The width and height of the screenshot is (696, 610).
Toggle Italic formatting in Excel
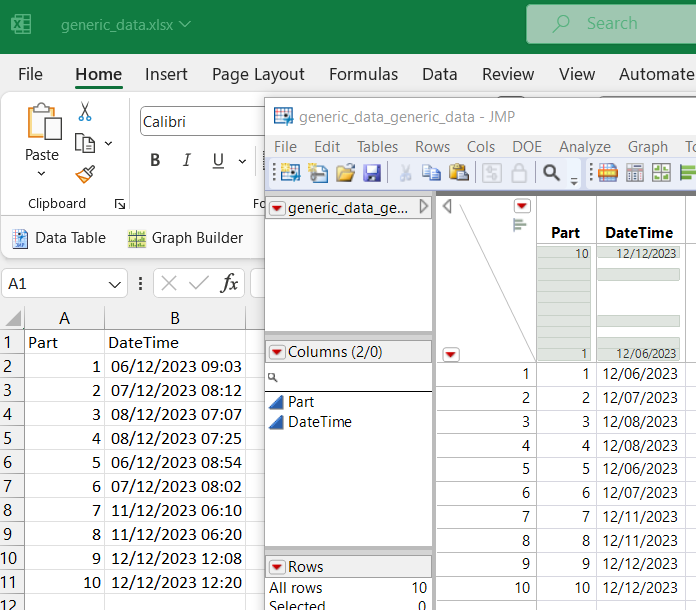[186, 161]
